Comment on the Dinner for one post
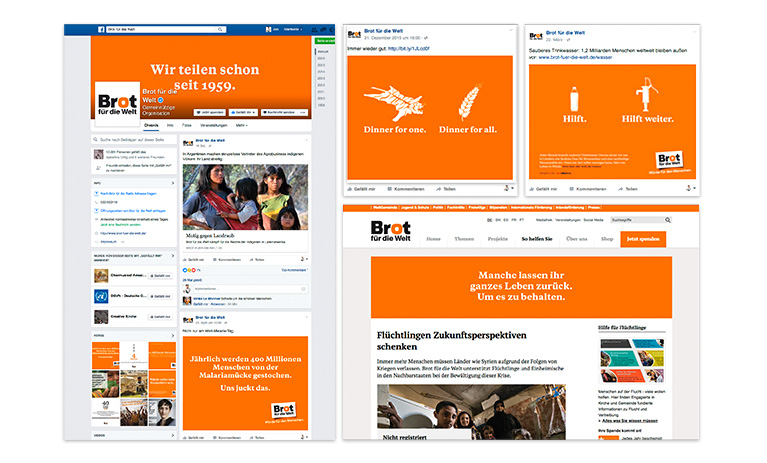Viewport: 767px width, 463px height. coord(406,189)
